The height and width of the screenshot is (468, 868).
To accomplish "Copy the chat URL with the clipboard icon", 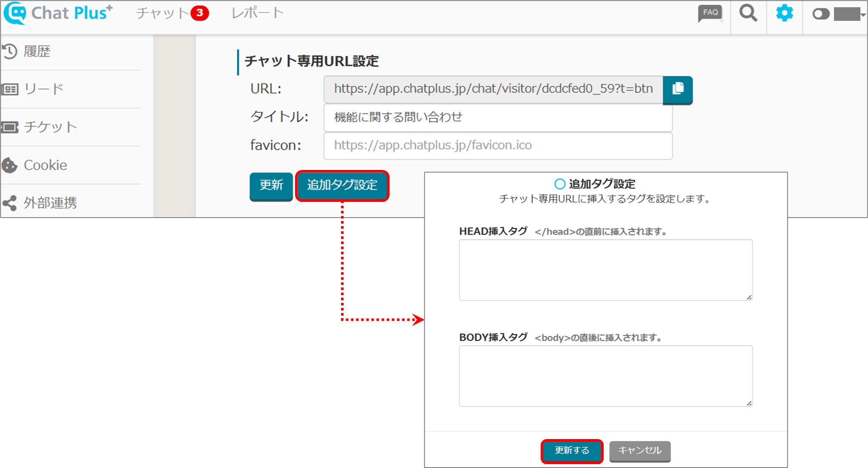I will pos(678,89).
